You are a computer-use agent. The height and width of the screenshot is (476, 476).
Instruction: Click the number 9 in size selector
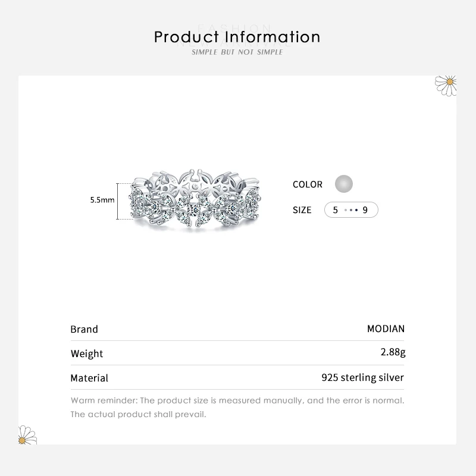coord(366,210)
